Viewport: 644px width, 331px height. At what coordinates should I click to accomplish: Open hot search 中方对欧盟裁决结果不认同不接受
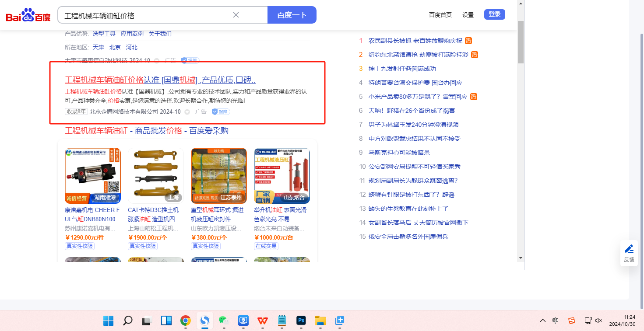[415, 139]
